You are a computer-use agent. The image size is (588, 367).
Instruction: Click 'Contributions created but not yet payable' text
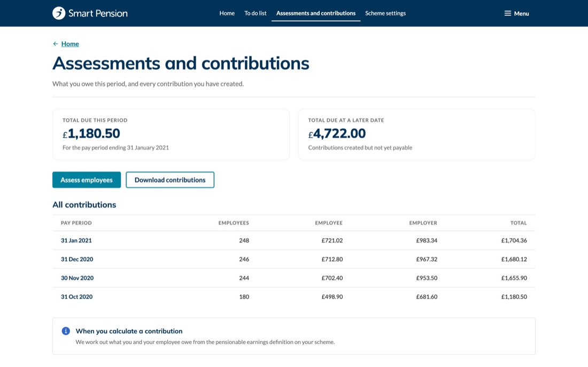[x=360, y=147]
